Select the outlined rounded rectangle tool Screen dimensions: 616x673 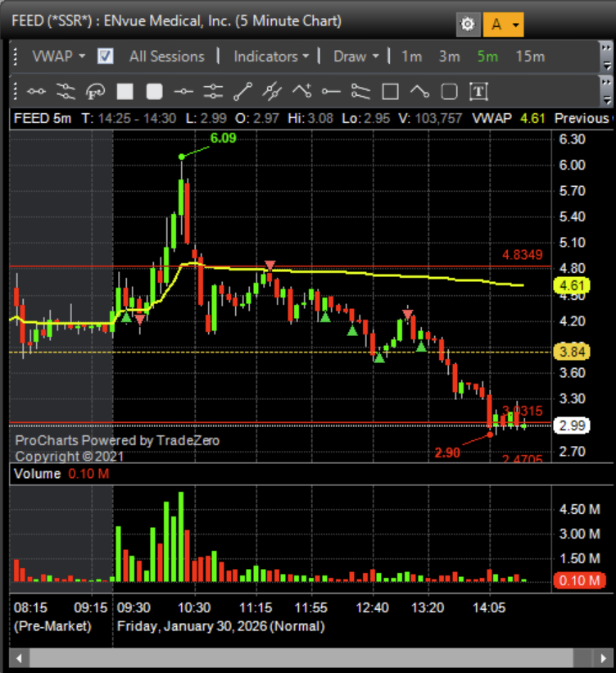(449, 92)
